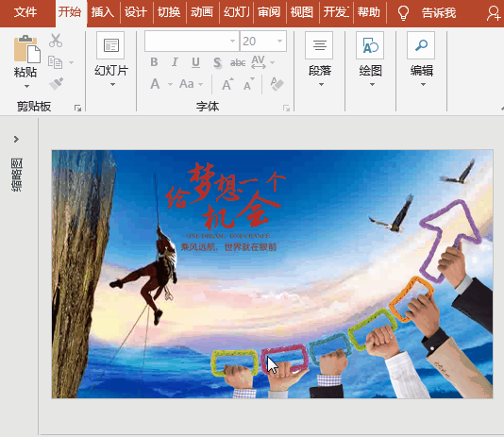Screen dimensions: 504x437
Task: Select the pink frame shape on slide
Action: tap(284, 359)
